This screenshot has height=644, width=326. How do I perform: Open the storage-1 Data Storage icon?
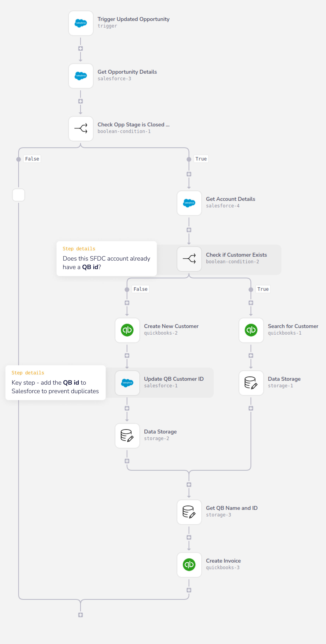pos(251,383)
